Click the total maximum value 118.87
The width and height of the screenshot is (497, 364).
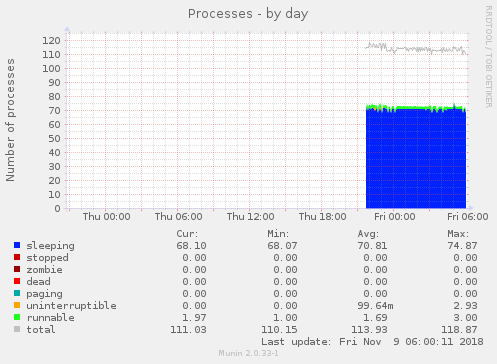coord(459,330)
